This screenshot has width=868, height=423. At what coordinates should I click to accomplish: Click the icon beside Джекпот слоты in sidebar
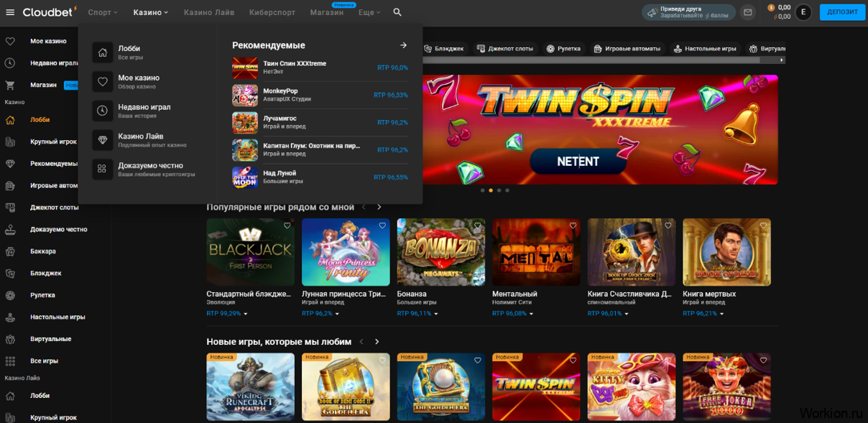pos(10,208)
